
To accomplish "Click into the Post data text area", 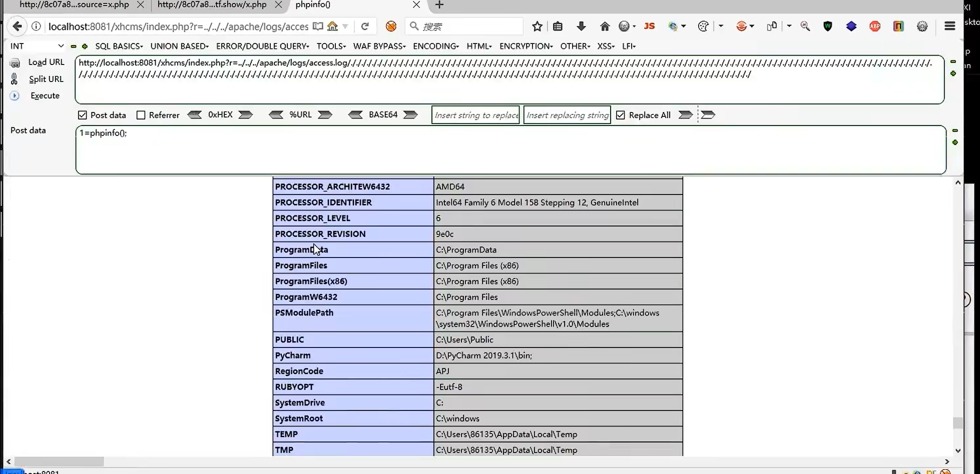I will click(511, 150).
